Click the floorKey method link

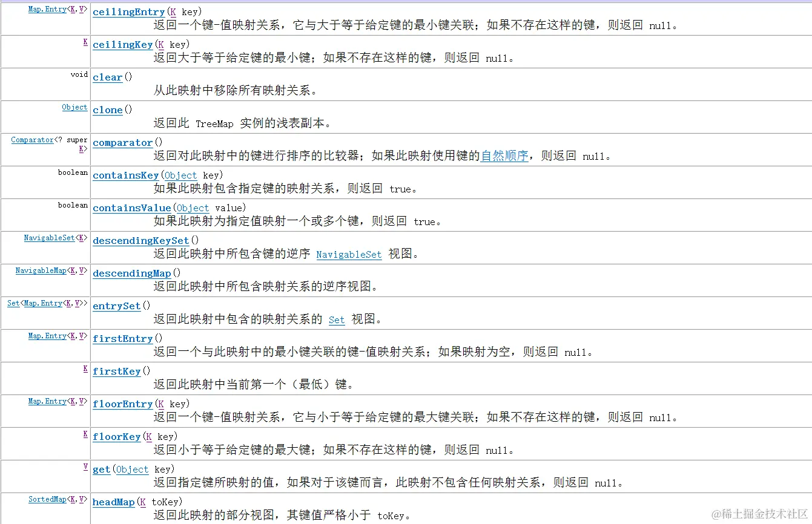pos(116,436)
